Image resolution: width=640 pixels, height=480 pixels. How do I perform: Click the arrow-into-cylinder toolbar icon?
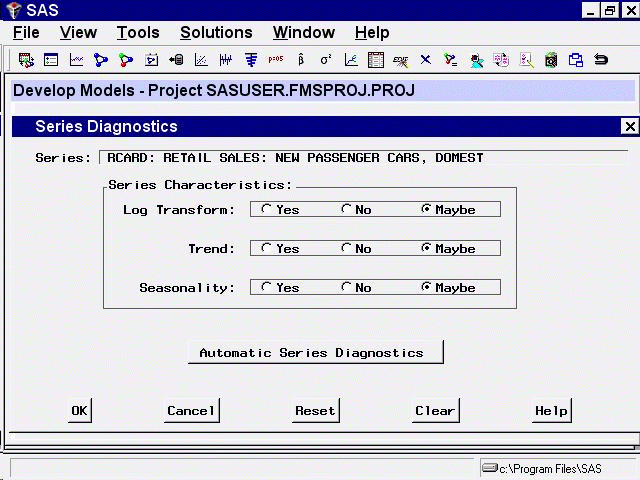pyautogui.click(x=176, y=60)
